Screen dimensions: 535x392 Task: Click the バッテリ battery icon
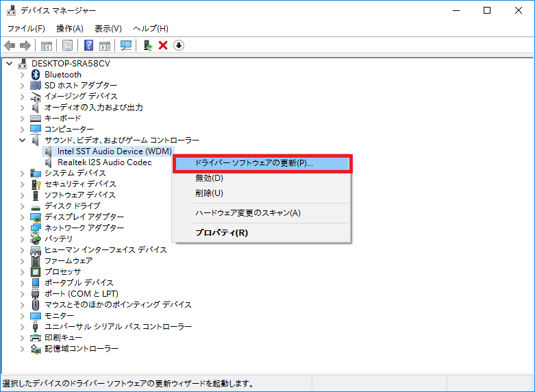36,238
